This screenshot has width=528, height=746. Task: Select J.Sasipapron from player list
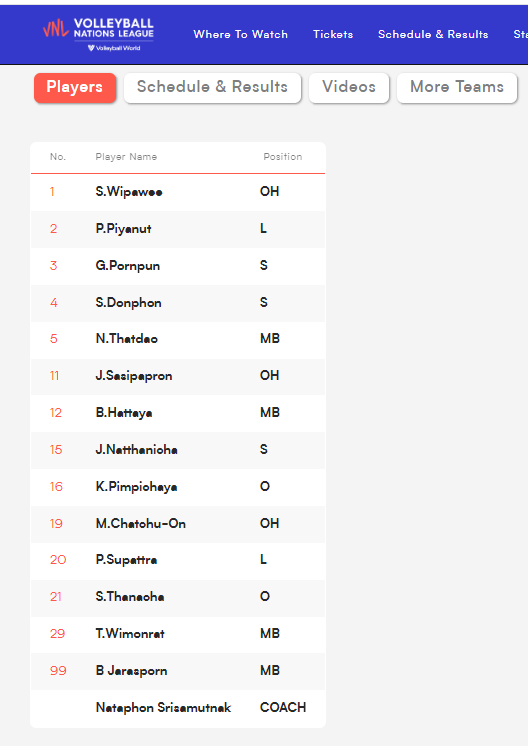[x=134, y=376]
